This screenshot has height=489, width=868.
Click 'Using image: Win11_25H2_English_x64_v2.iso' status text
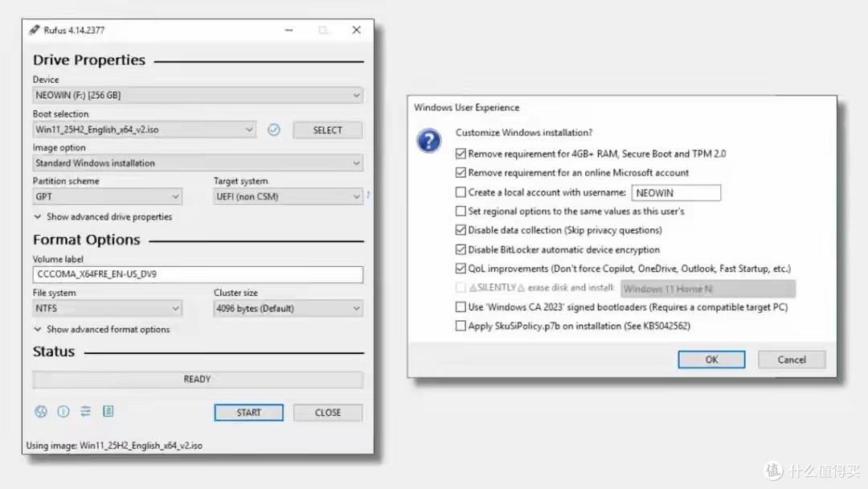(114, 446)
